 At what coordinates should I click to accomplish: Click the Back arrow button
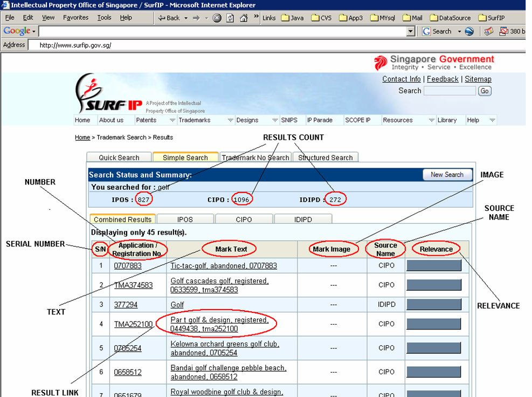pos(168,18)
